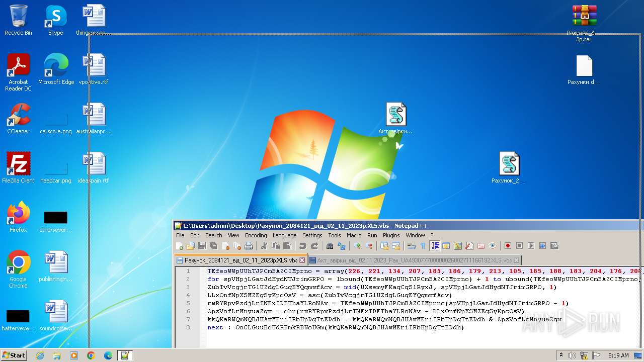Screen dimensions: 644x362
Task: Click the Notepad++ taskbar button
Action: [x=125, y=355]
